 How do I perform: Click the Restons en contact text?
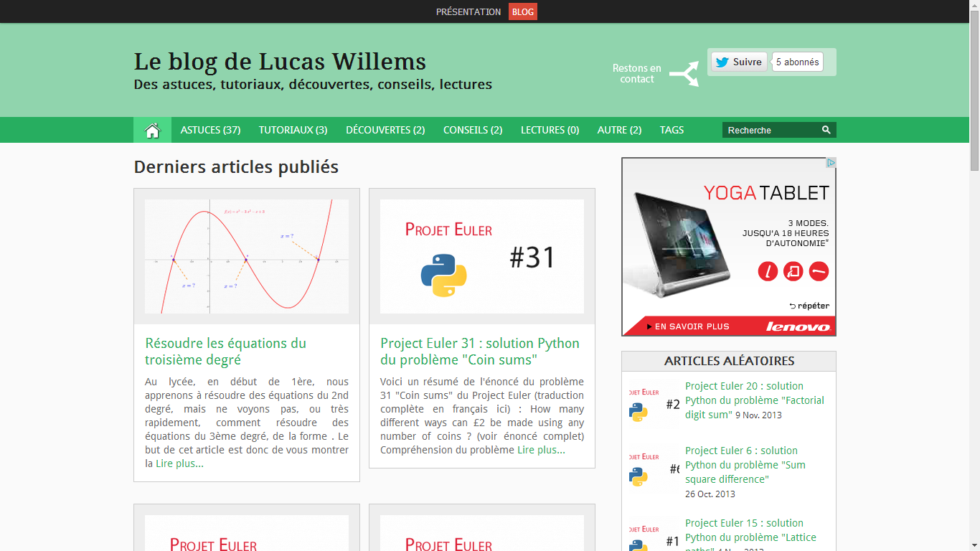tap(637, 73)
